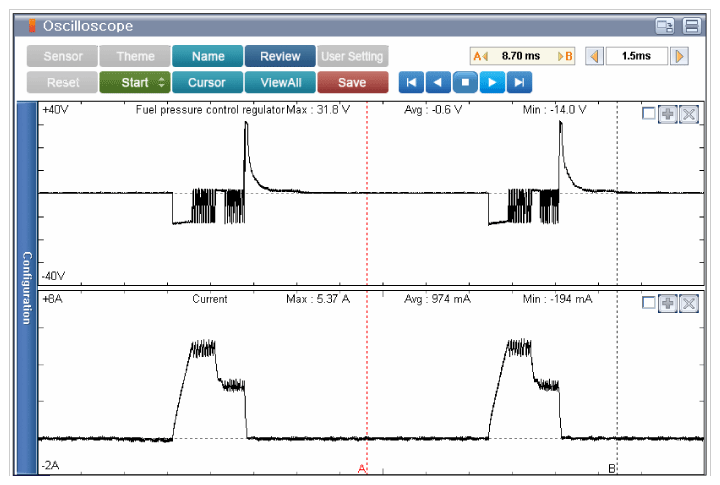Step back with the reverse play button

438,82
